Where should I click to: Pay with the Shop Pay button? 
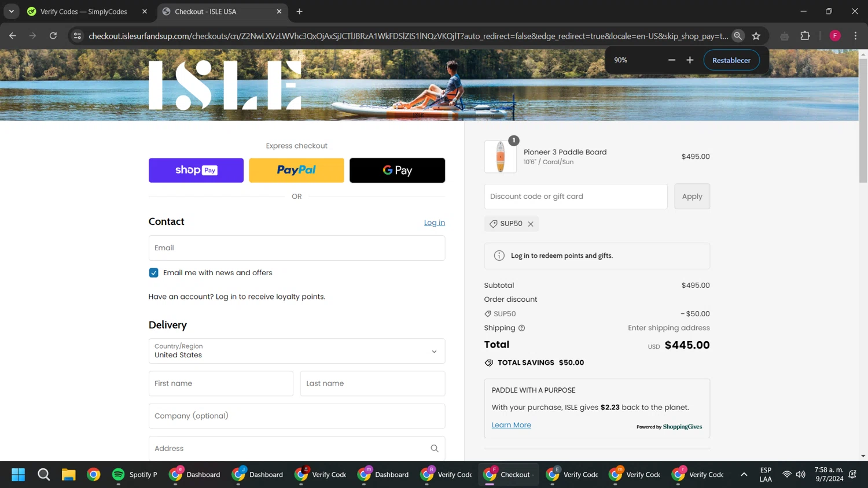(196, 170)
